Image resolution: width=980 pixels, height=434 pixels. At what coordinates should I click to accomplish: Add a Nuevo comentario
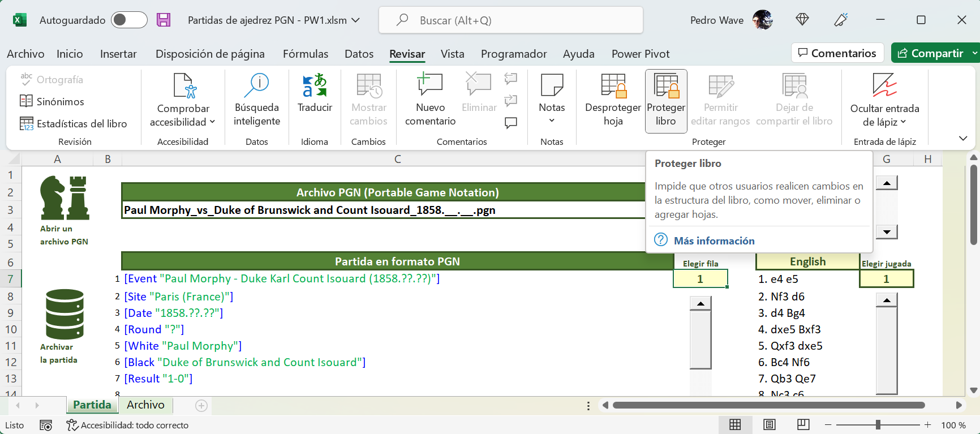coord(430,100)
